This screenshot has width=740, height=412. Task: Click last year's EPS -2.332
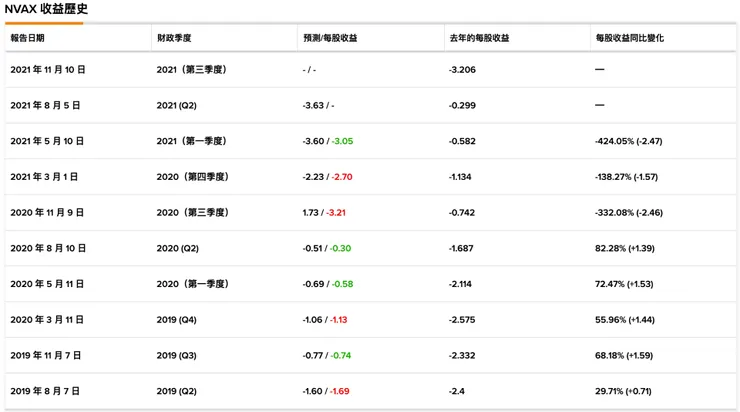462,355
